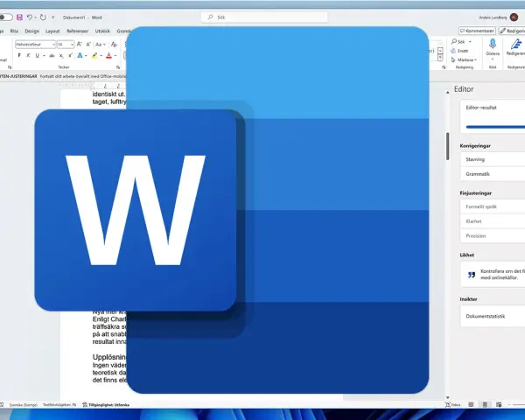Enable Fokus mode in status bar
This screenshot has width=525, height=420.
(452, 405)
